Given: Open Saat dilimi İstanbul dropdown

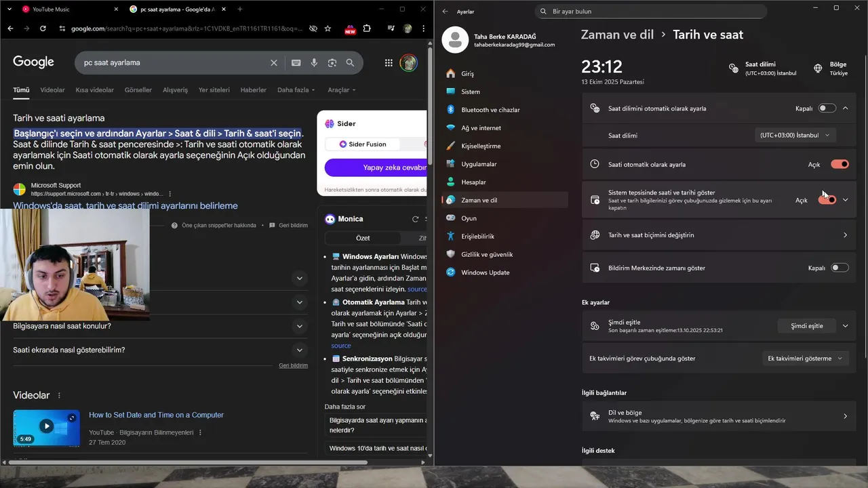Looking at the screenshot, I should coord(795,136).
